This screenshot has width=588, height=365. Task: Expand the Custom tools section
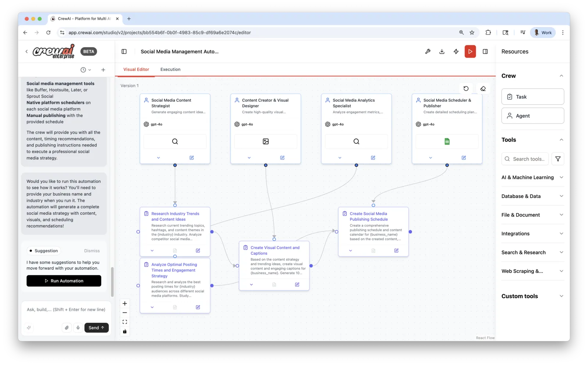pos(533,296)
